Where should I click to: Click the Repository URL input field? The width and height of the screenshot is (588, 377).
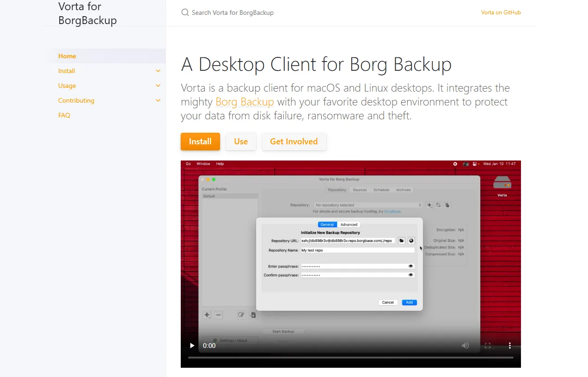click(349, 241)
